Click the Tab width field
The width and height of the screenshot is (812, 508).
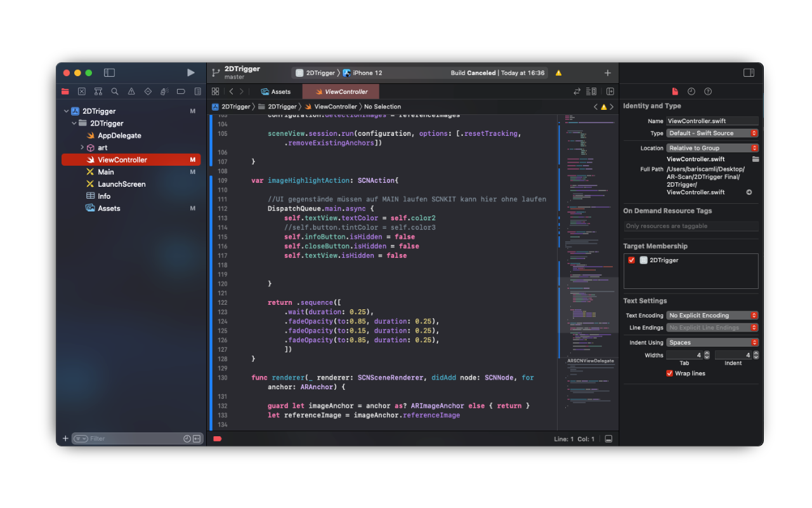(x=684, y=356)
